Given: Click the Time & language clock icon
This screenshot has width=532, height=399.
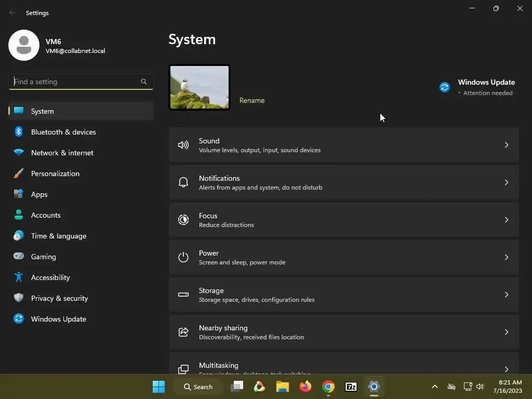Looking at the screenshot, I should (19, 235).
